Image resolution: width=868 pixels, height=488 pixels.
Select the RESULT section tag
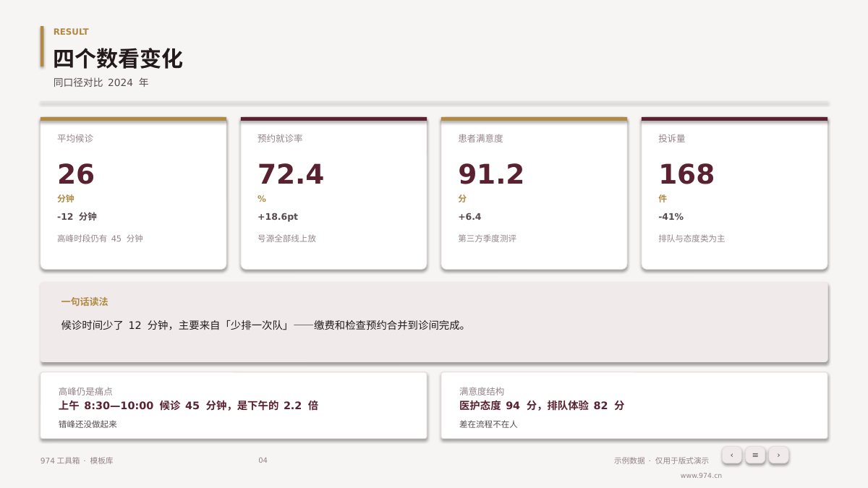(71, 32)
